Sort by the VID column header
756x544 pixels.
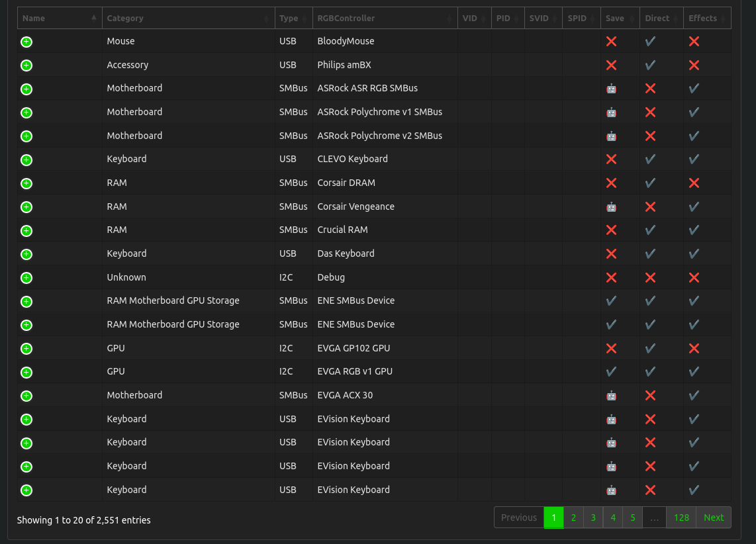click(x=475, y=19)
